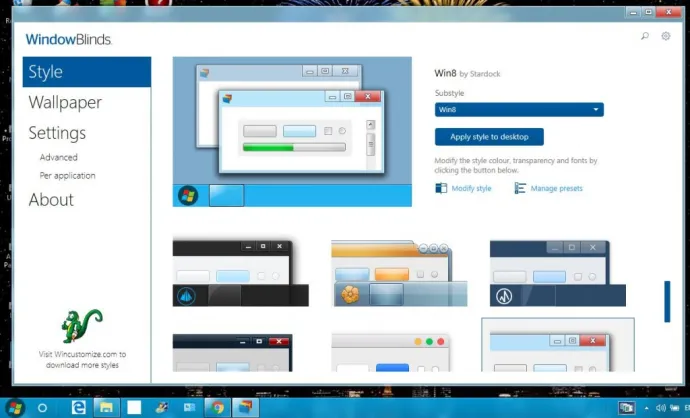Select the orange-themed style thumbnail
The height and width of the screenshot is (418, 690).
398,272
